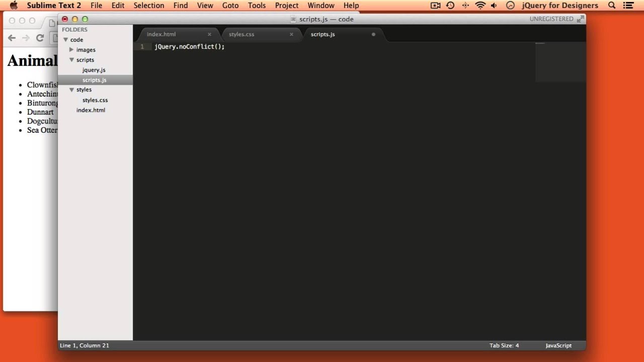This screenshot has height=362, width=644.
Task: Open the Goto menu
Action: click(230, 6)
